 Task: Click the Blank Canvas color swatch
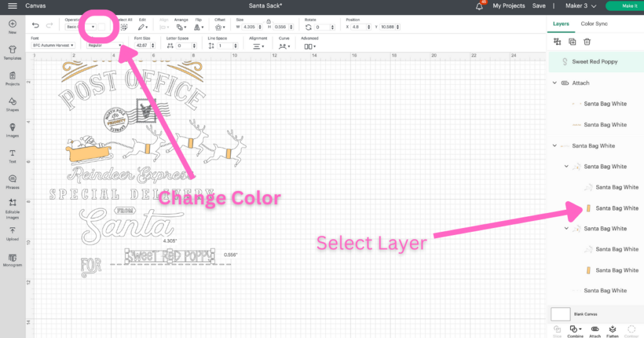click(560, 314)
